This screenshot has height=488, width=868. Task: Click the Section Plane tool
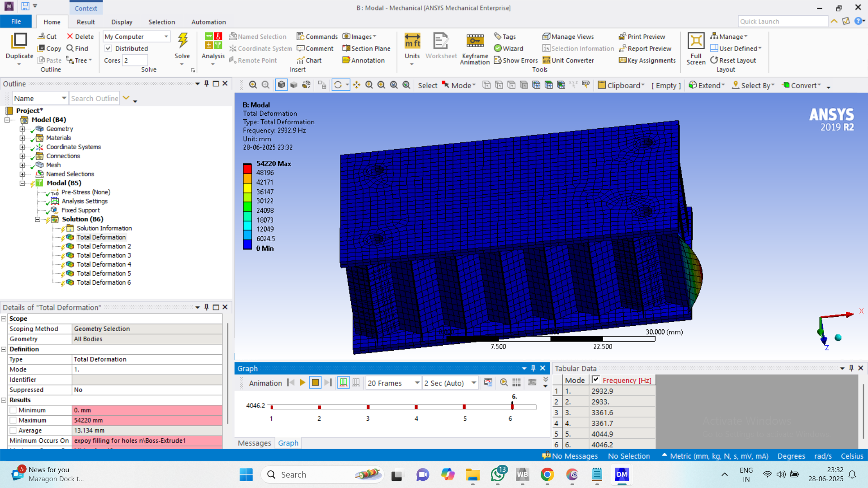tap(366, 48)
